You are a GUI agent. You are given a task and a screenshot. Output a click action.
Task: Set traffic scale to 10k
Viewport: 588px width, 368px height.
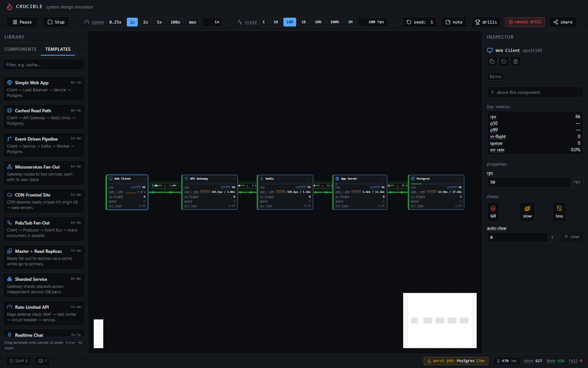coord(318,22)
